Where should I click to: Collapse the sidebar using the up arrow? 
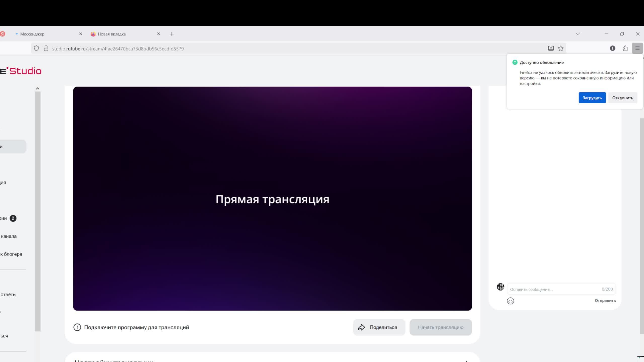37,88
